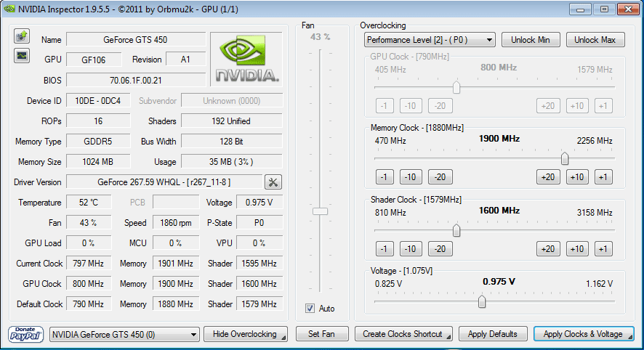Click the Voltage field 0.975 V
Image resolution: width=644 pixels, height=350 pixels.
point(259,203)
